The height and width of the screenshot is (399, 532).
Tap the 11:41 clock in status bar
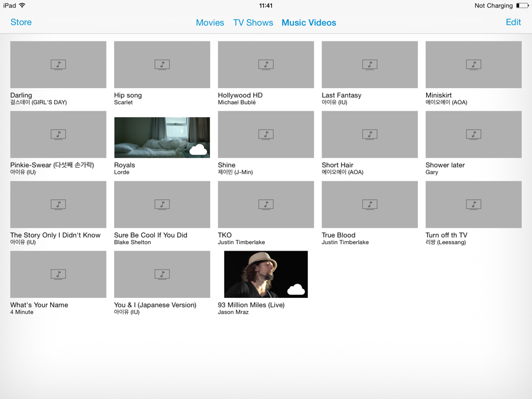[x=265, y=5]
